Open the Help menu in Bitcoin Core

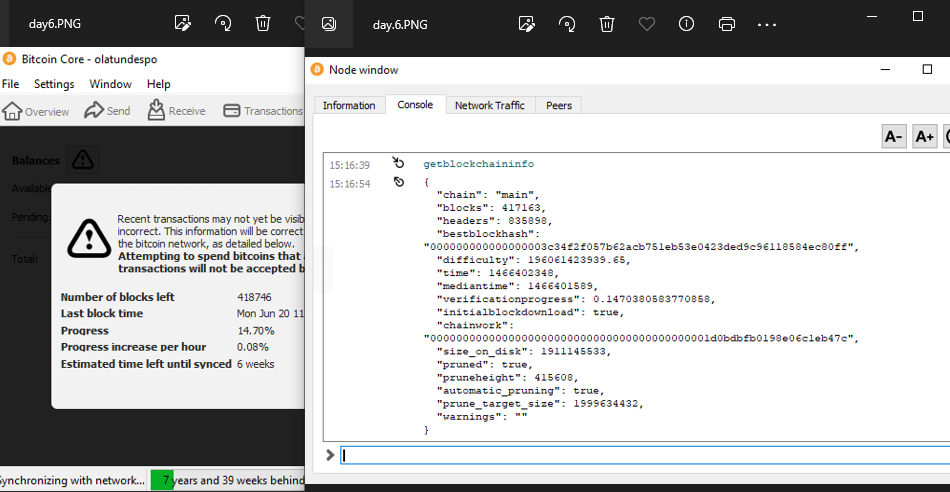coord(159,84)
